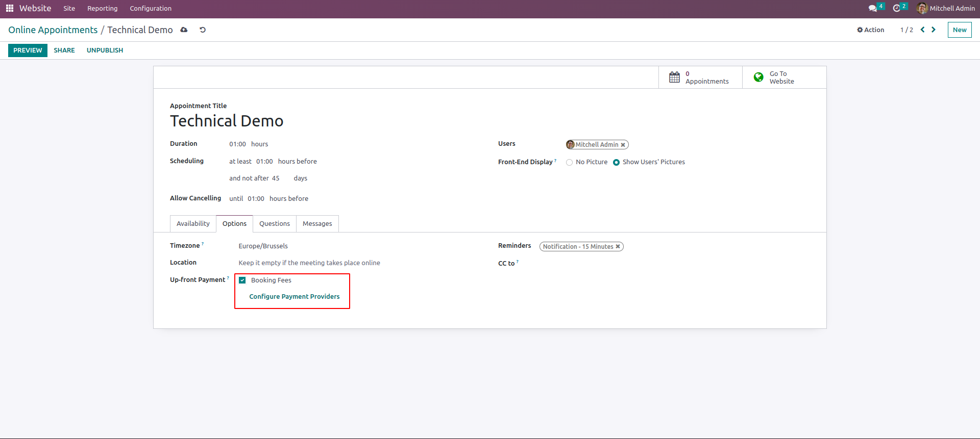Open the Configuration menu

(151, 9)
